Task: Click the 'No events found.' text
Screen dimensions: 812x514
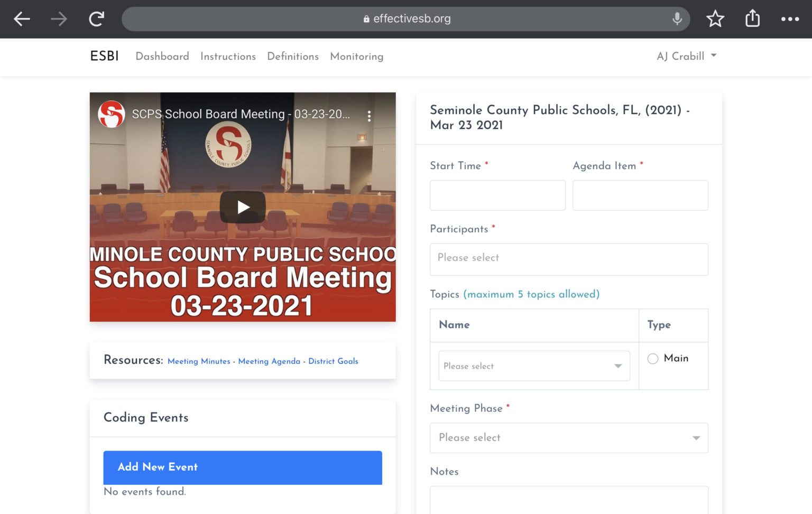Action: (x=145, y=492)
